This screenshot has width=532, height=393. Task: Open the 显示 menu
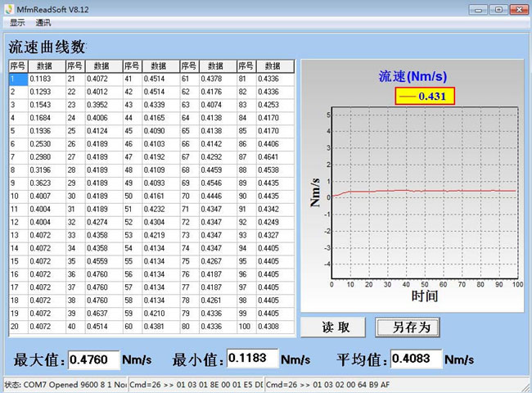tap(17, 22)
